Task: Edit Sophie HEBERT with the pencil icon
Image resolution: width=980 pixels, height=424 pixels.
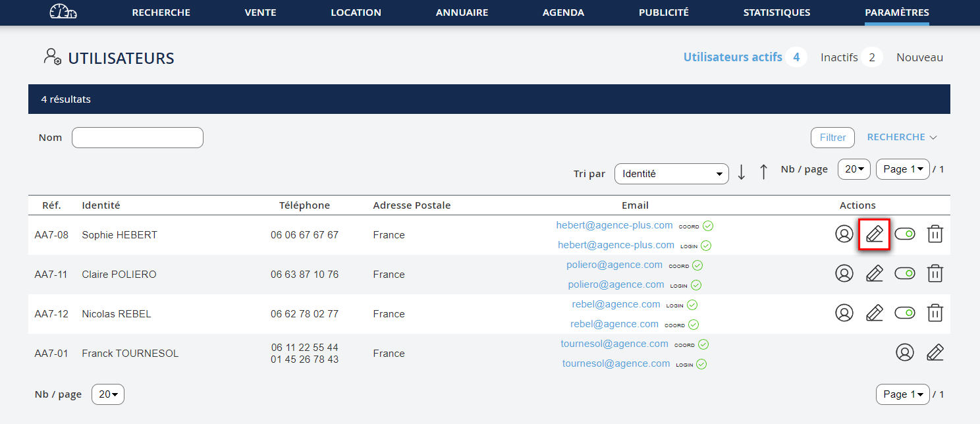Action: pyautogui.click(x=874, y=234)
